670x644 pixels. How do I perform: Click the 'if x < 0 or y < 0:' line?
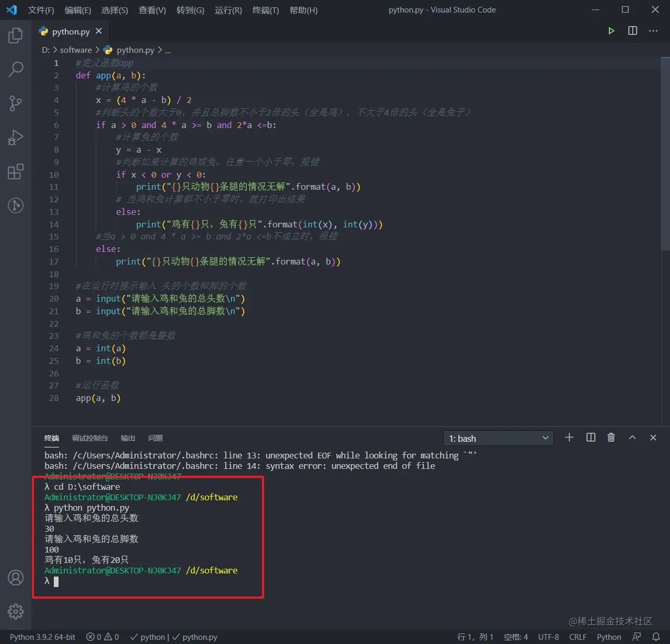point(161,175)
